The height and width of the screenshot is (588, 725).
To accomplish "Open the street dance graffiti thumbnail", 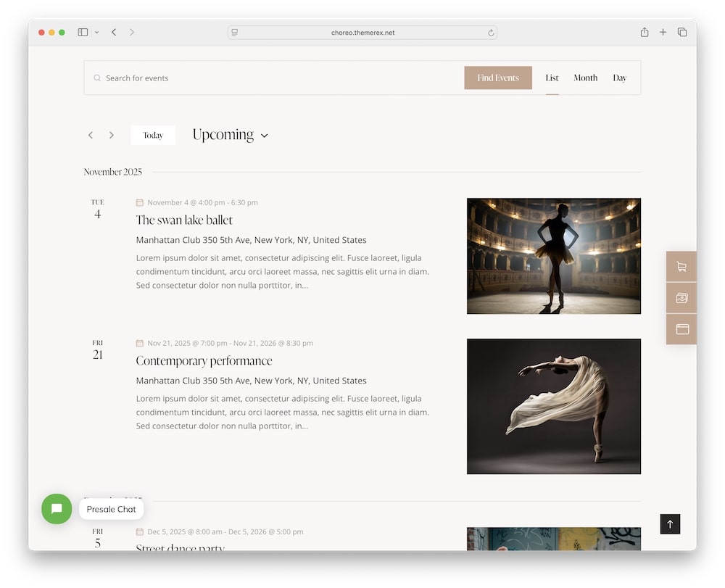I will 553,539.
